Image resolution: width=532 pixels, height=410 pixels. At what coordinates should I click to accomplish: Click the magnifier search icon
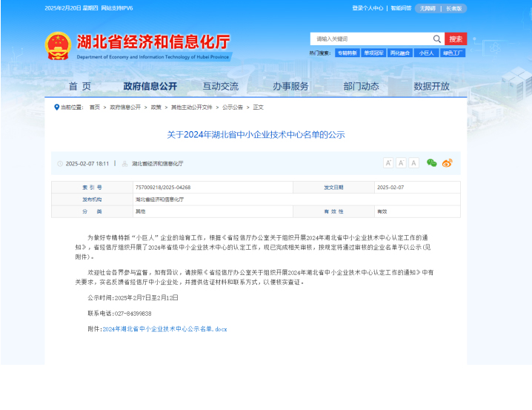click(437, 39)
